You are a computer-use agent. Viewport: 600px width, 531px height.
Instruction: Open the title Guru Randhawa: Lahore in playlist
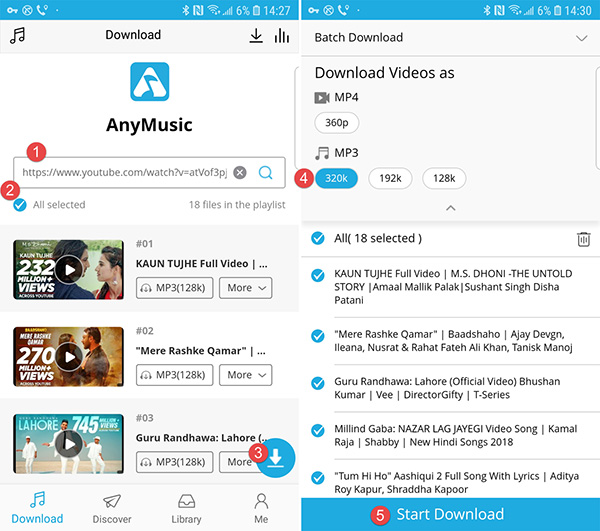[201, 438]
